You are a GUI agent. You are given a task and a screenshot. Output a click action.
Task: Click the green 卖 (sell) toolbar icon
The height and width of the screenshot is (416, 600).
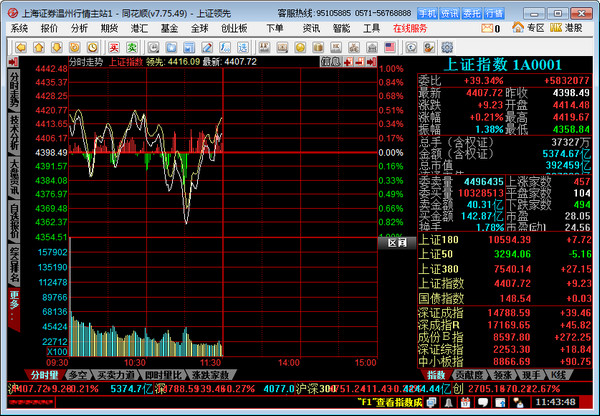(133, 47)
